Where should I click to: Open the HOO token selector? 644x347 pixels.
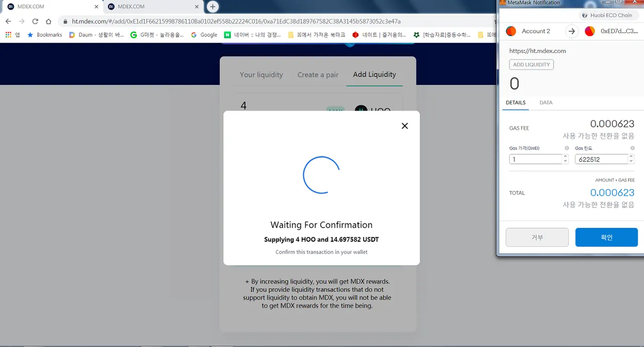tap(372, 110)
